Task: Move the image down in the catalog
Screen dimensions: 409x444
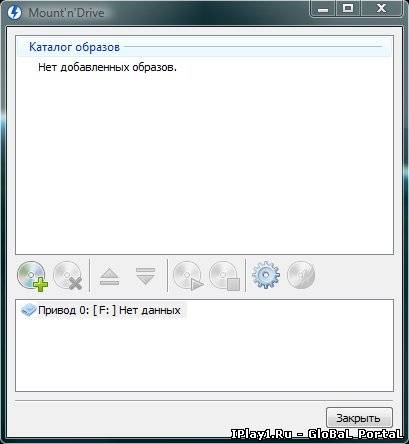Action: (x=146, y=276)
